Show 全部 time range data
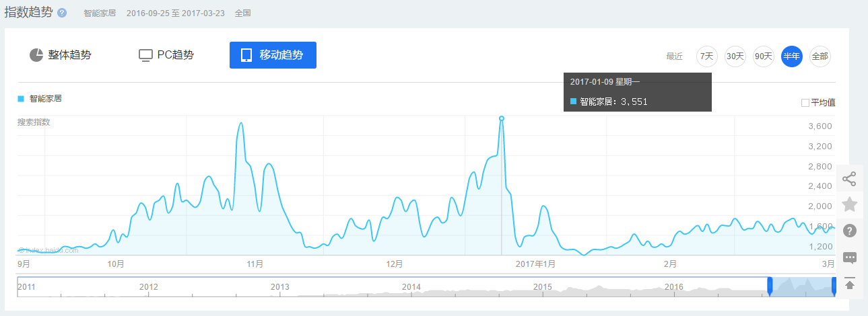868x316 pixels. coord(820,56)
